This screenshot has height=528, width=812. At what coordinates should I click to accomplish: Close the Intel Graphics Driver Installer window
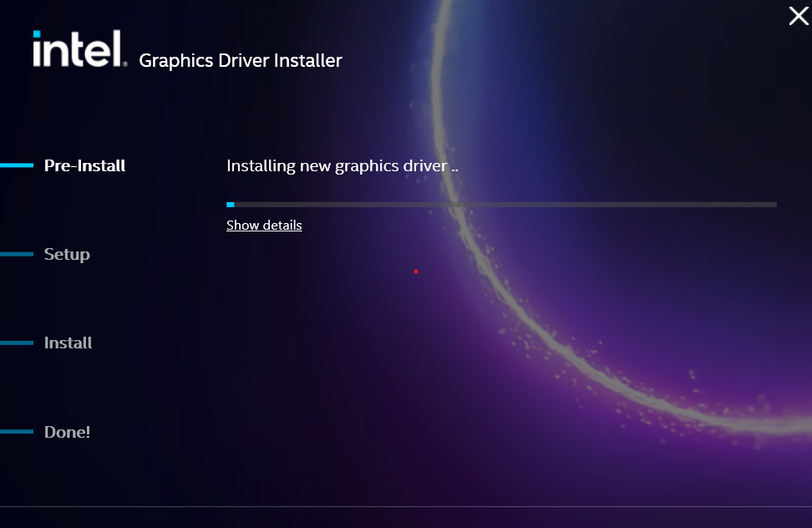coord(799,16)
